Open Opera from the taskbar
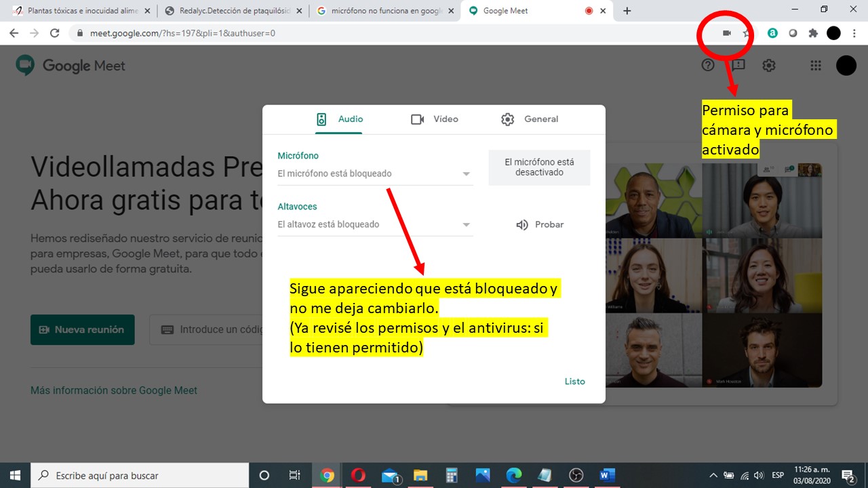Viewport: 868px width, 488px height. point(357,474)
